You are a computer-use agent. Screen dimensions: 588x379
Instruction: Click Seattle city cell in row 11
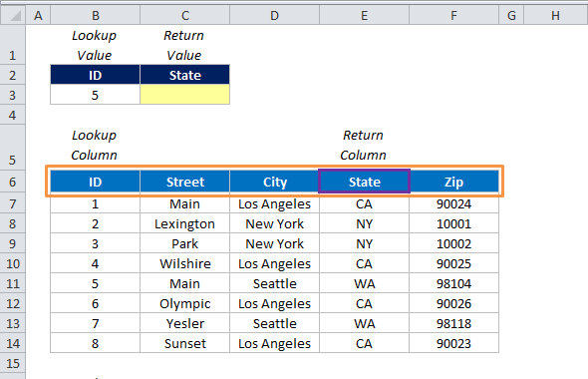pos(274,283)
